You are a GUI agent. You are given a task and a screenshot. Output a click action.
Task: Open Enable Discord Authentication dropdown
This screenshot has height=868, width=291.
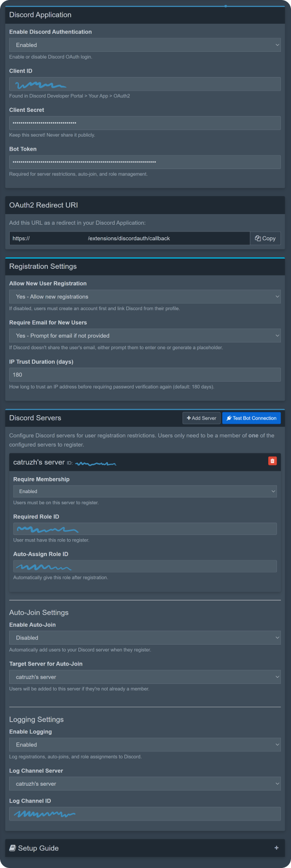tap(145, 45)
